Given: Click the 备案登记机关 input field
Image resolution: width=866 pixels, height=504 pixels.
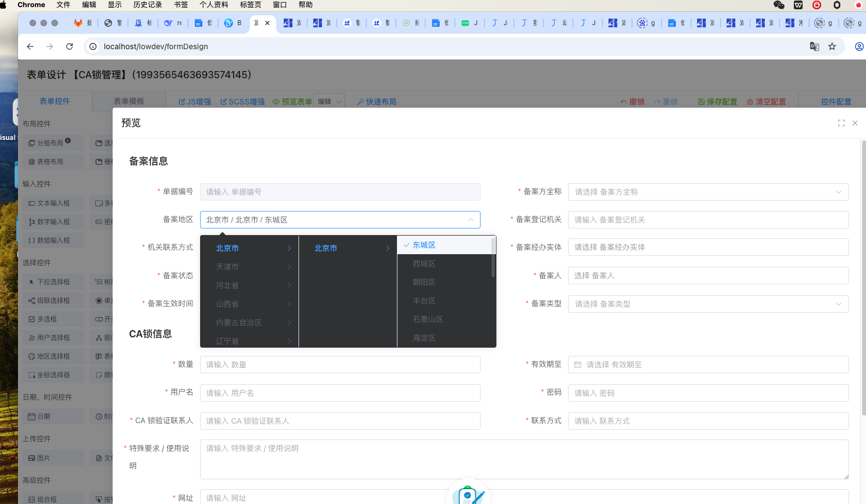Looking at the screenshot, I should pyautogui.click(x=707, y=220).
